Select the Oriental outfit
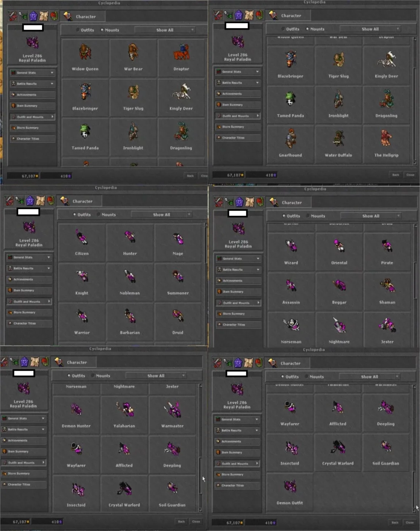This screenshot has width=420, height=531. click(339, 252)
